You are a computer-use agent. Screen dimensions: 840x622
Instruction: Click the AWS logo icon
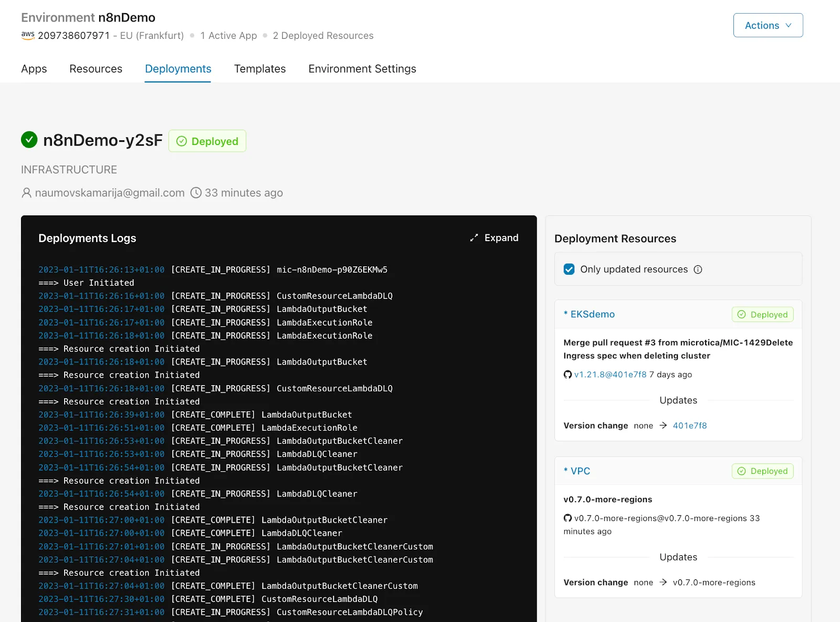tap(28, 35)
